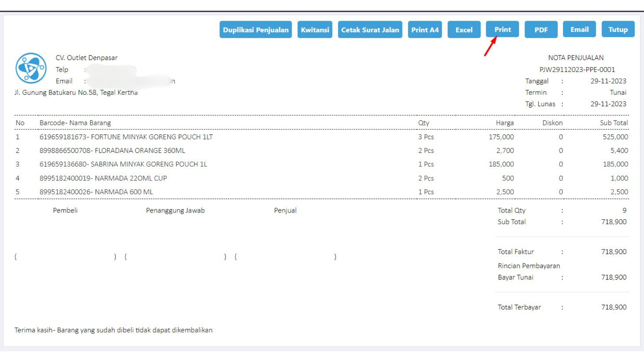644x362 pixels.
Task: Select invoice number PJW29112023-PPE-0001
Action: 577,69
